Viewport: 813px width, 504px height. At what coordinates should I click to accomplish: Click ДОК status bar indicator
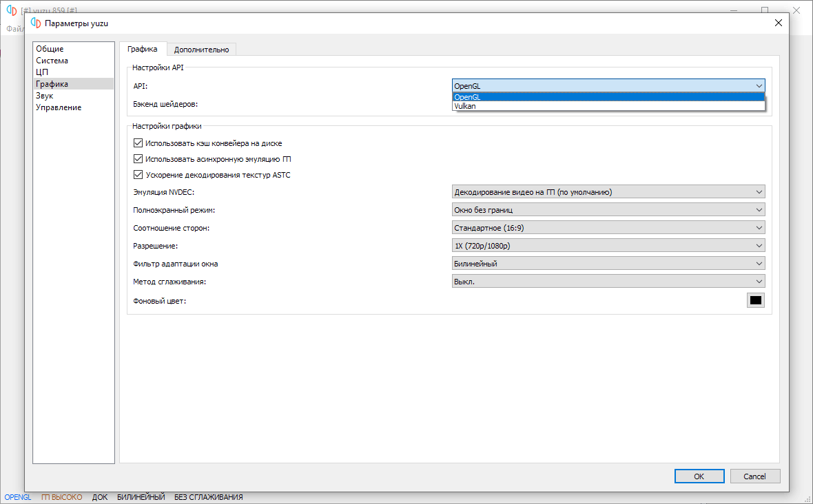[x=100, y=497]
